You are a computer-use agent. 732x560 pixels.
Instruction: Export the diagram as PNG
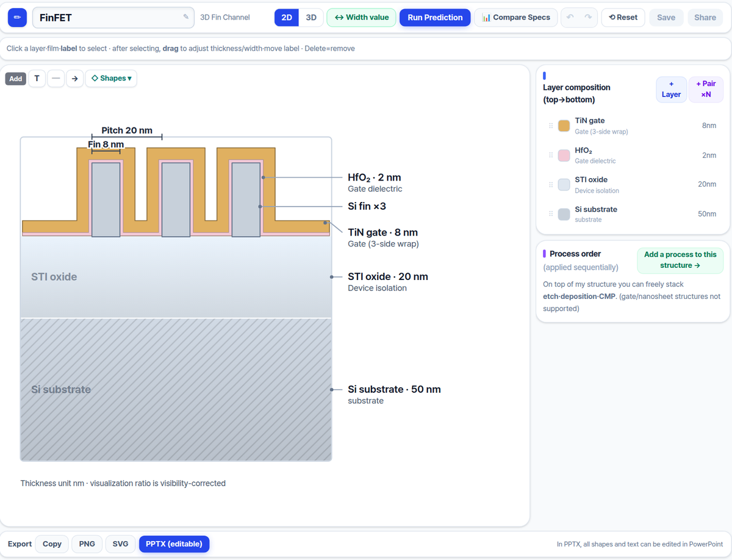click(x=87, y=544)
